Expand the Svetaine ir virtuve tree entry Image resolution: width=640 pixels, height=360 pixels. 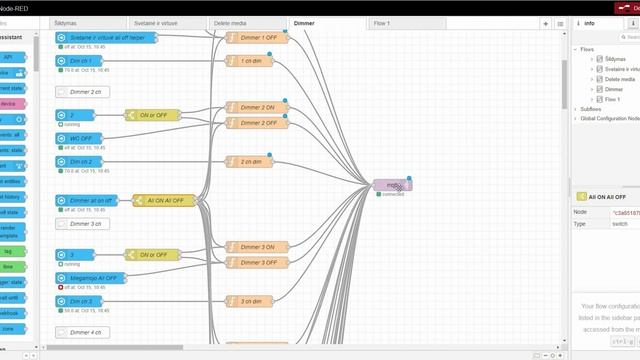click(592, 69)
